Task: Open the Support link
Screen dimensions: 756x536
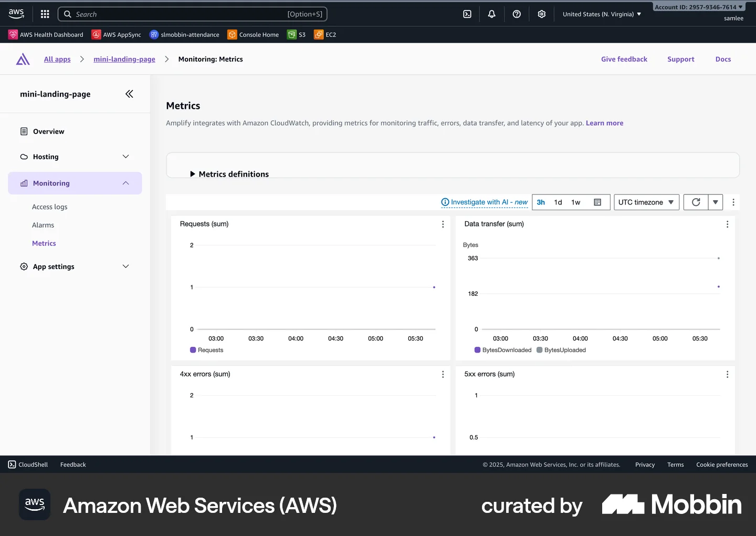Action: click(681, 59)
